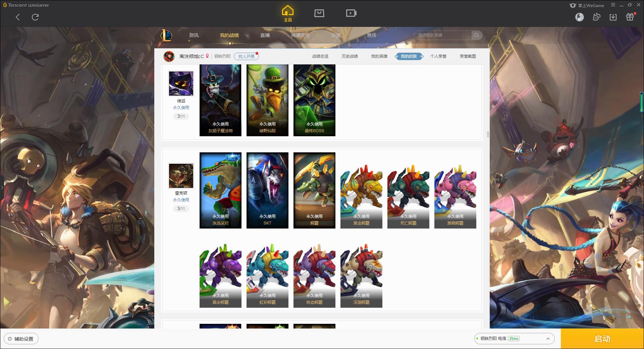
Task: Open the SKT skin card
Action: pos(267,190)
